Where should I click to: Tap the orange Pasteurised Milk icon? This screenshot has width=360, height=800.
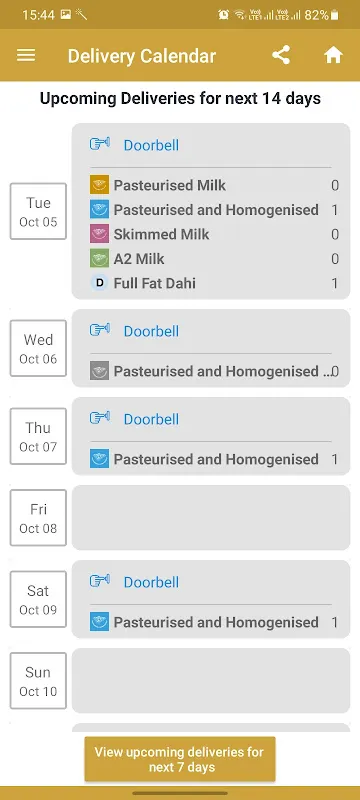click(x=99, y=185)
